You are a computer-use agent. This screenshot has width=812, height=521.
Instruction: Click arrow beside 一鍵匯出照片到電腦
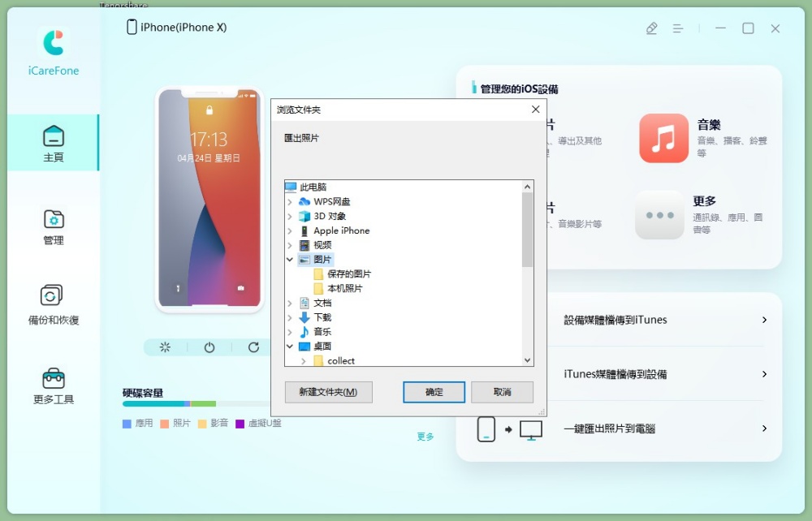(x=764, y=428)
